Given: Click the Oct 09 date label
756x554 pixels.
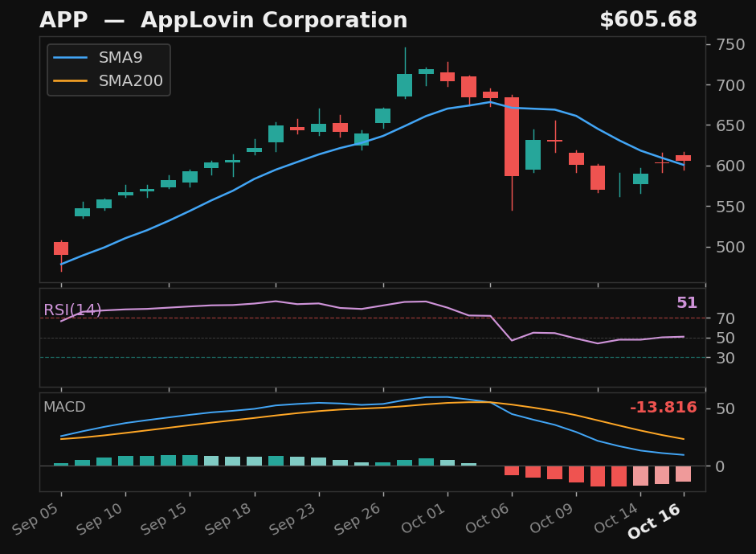Looking at the screenshot, I should 552,519.
